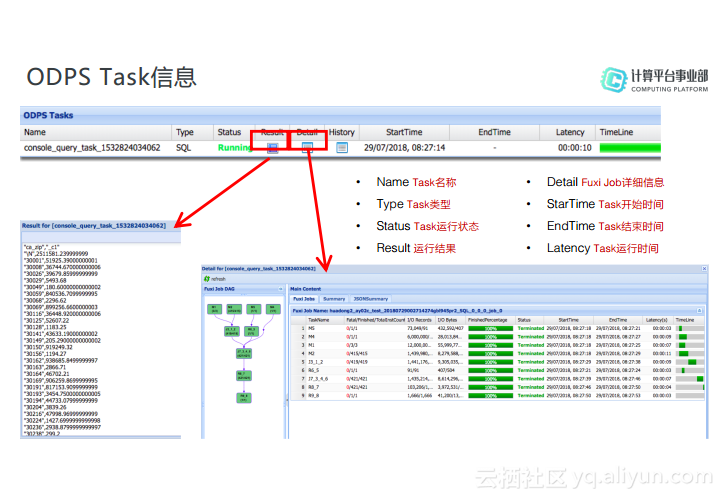
Task: Select the M4 row in Fuxi jobs table
Action: coord(497,337)
